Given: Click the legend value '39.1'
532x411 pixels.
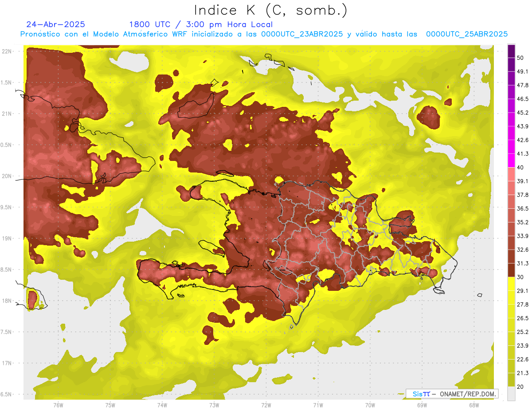Looking at the screenshot, I should coord(522,181).
